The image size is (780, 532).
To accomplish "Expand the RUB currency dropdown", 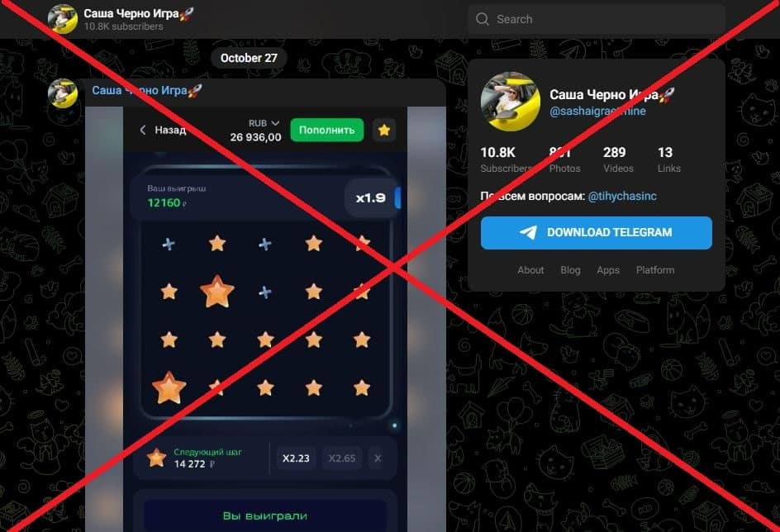I will (264, 123).
